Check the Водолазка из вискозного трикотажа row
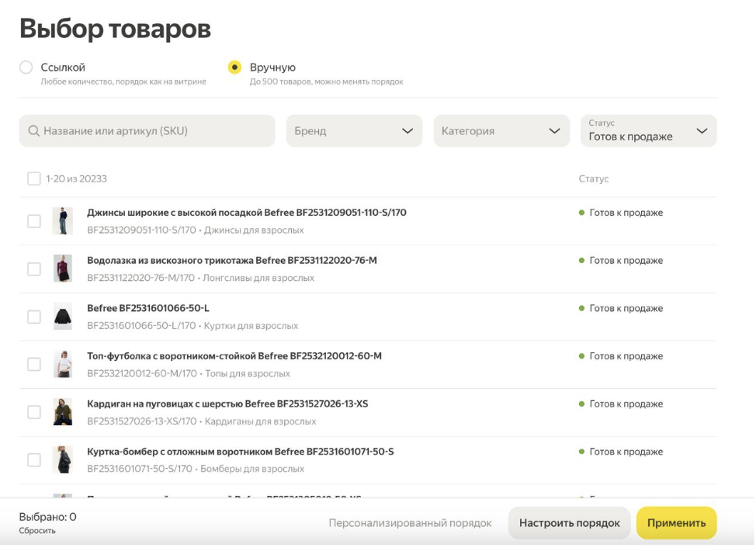Viewport: 756px width, 551px height. tap(33, 269)
